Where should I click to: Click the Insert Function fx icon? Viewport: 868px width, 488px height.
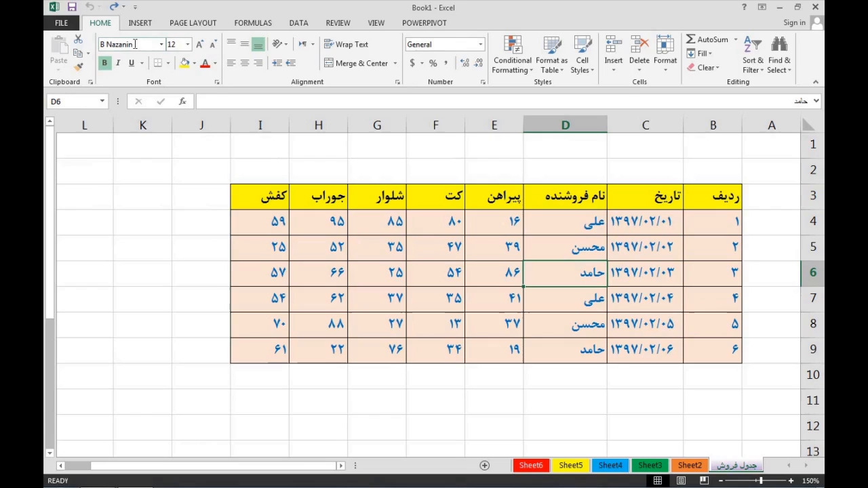[x=182, y=101]
